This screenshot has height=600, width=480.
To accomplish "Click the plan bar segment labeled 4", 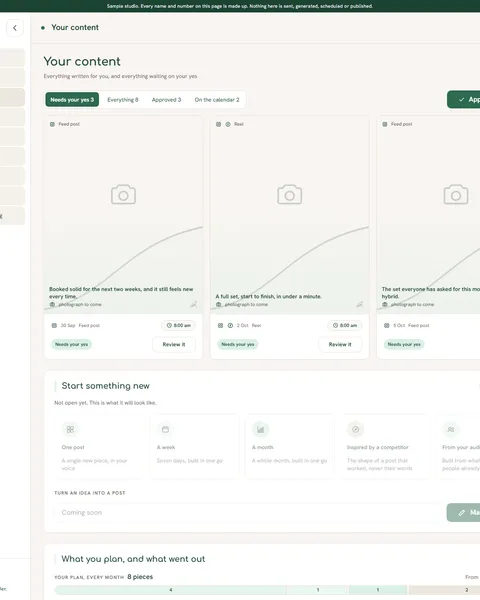I will pyautogui.click(x=170, y=590).
